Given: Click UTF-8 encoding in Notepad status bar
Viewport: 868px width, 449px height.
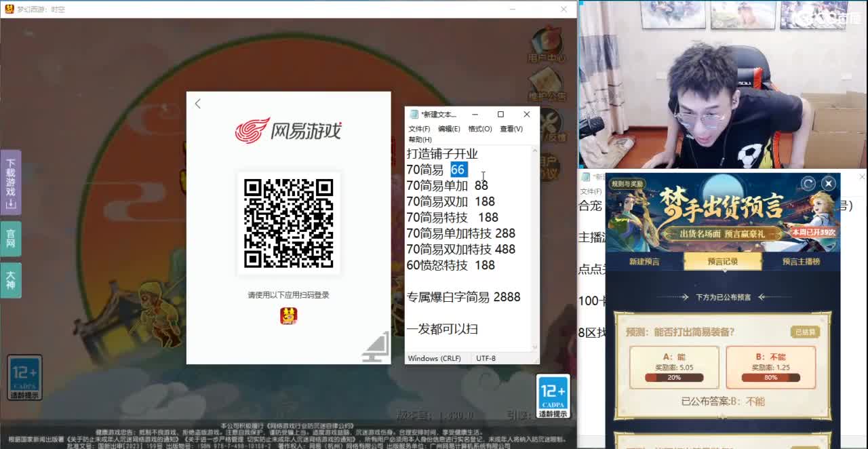Looking at the screenshot, I should pyautogui.click(x=486, y=358).
